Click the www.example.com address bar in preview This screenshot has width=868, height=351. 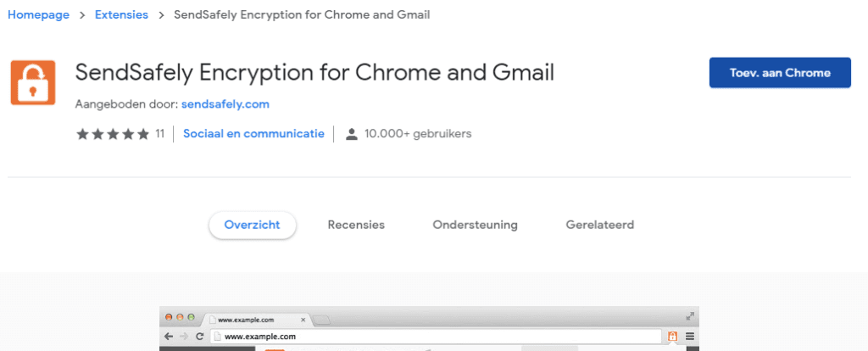(437, 336)
